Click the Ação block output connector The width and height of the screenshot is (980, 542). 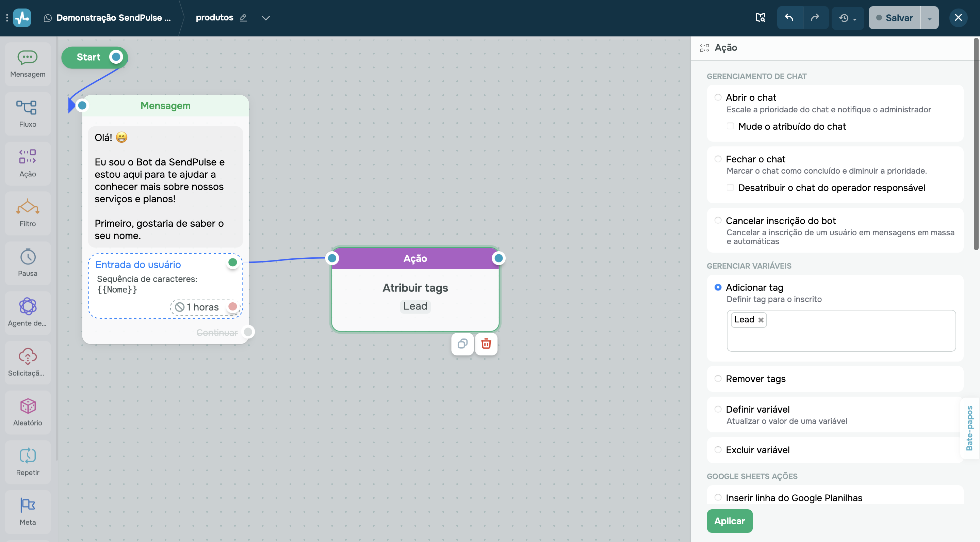[x=499, y=258]
